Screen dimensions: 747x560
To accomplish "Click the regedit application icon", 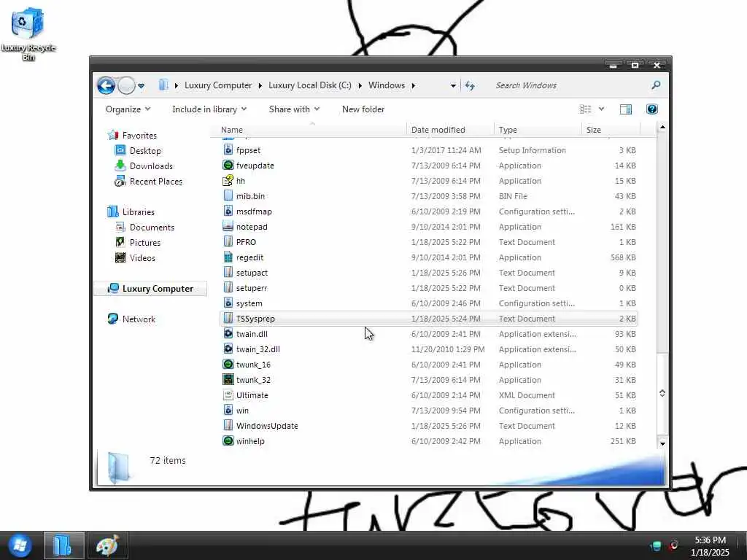I will click(x=228, y=257).
